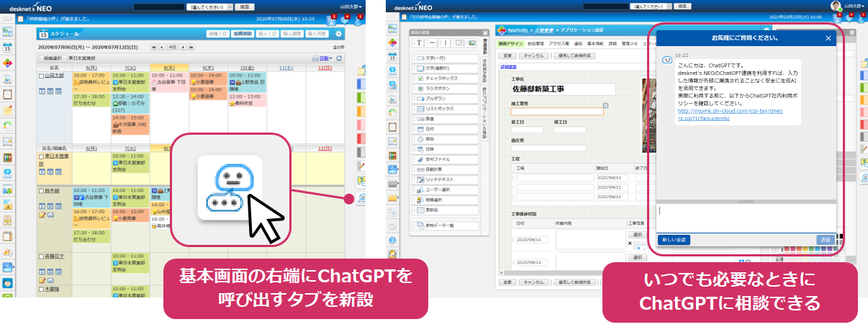Open the アクセス権 tab
The image size is (868, 327).
pos(559,43)
